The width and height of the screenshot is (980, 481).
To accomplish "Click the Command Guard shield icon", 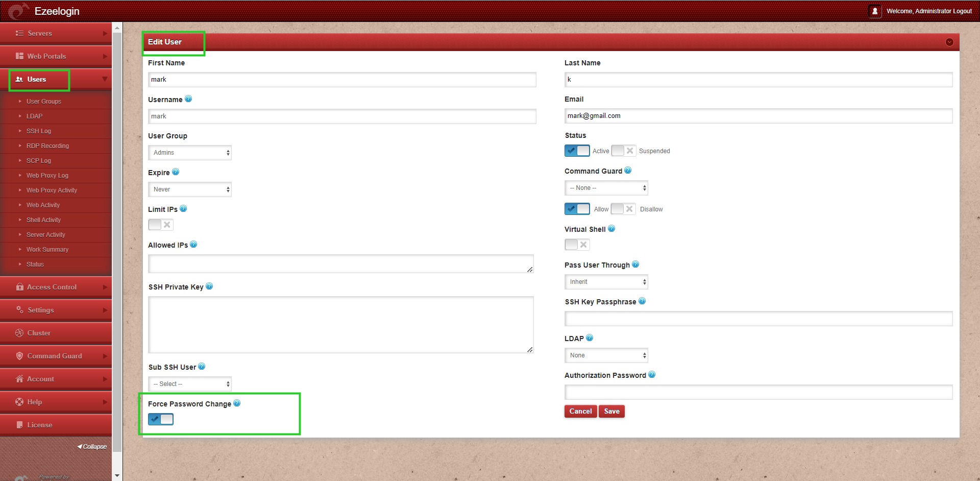I will (19, 356).
